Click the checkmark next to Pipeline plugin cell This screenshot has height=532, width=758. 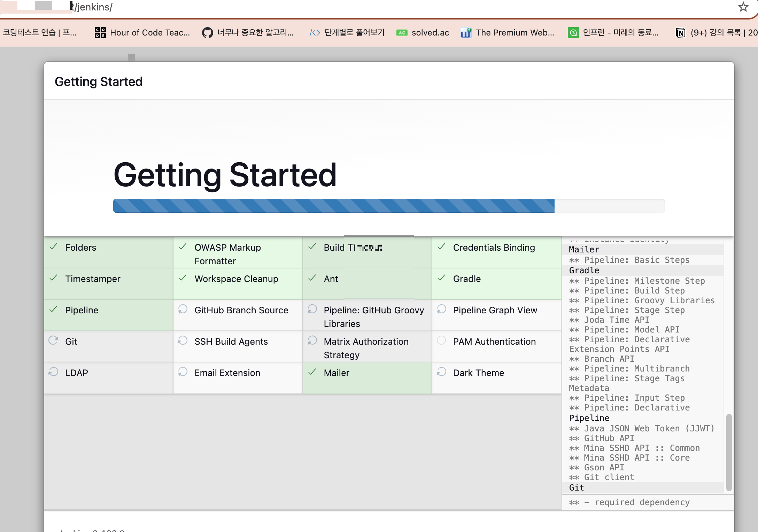pyautogui.click(x=53, y=310)
